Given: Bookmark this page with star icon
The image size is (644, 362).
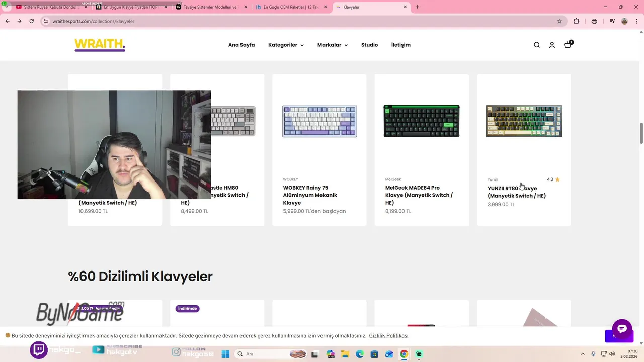Looking at the screenshot, I should pyautogui.click(x=559, y=21).
